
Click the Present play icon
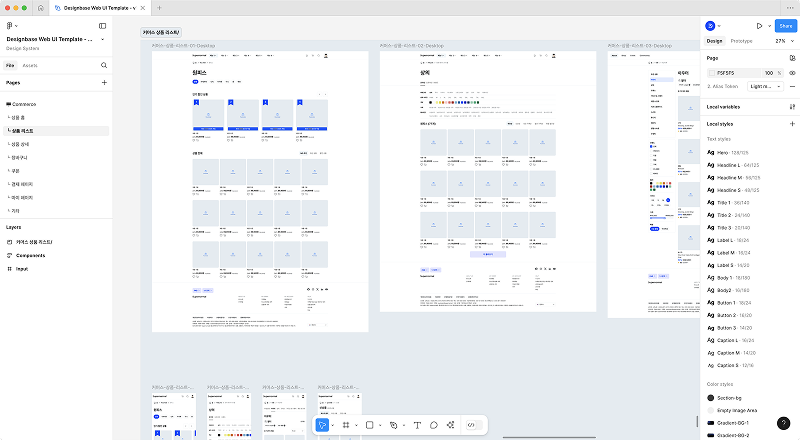759,26
